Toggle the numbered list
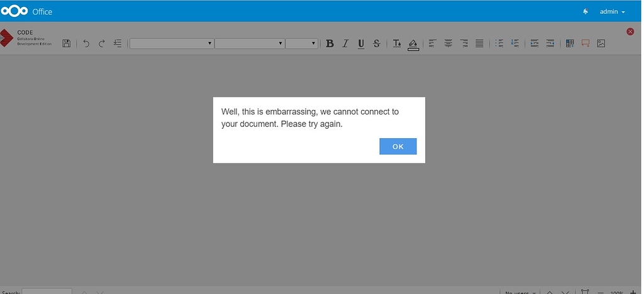Screen dimensions: 644x294 514,43
